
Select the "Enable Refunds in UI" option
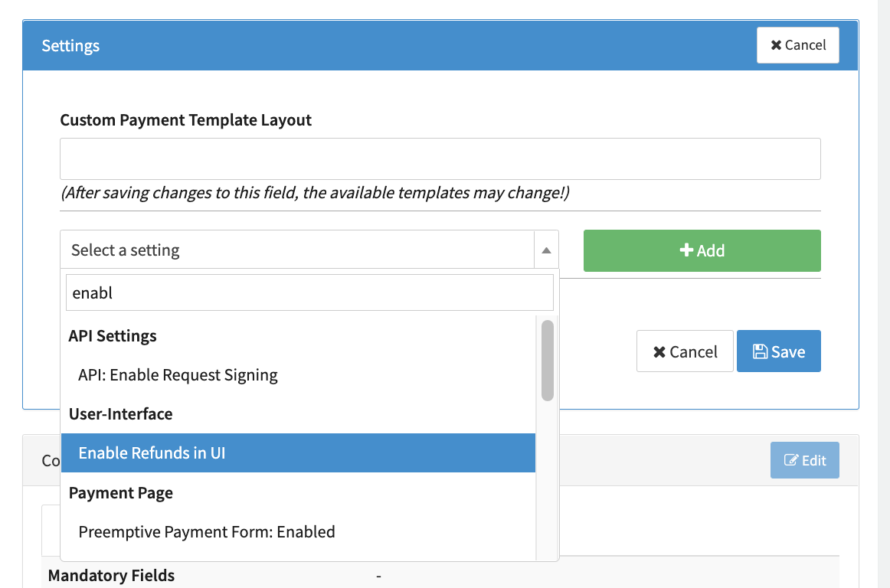point(152,453)
